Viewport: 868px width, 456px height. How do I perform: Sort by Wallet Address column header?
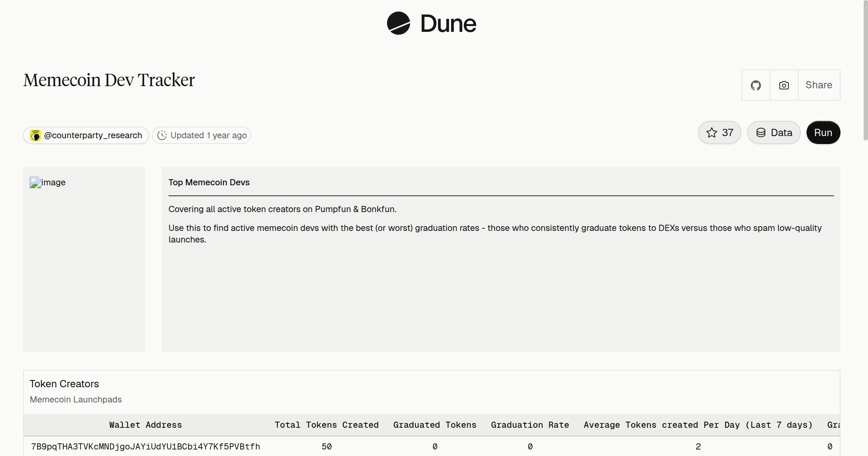point(145,425)
